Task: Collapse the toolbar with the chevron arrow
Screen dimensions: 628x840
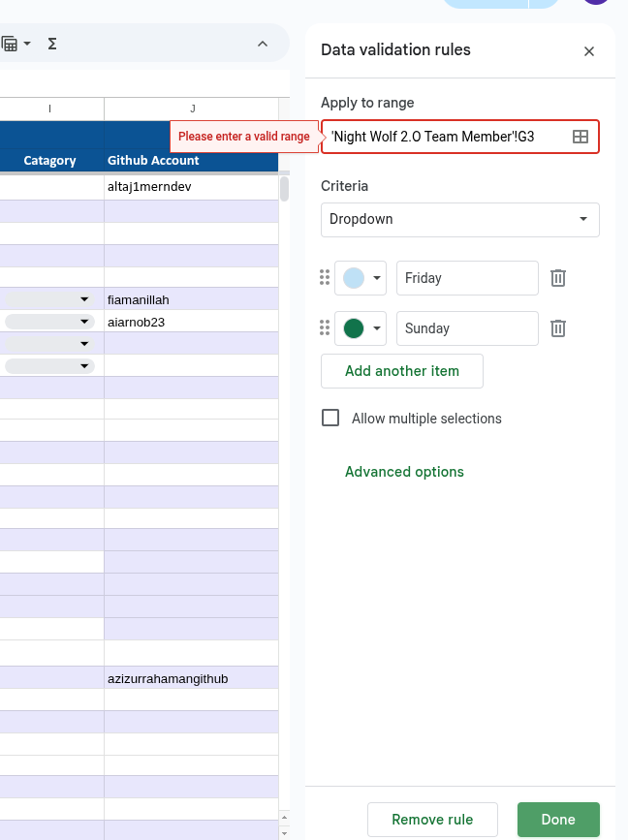Action: pyautogui.click(x=263, y=44)
